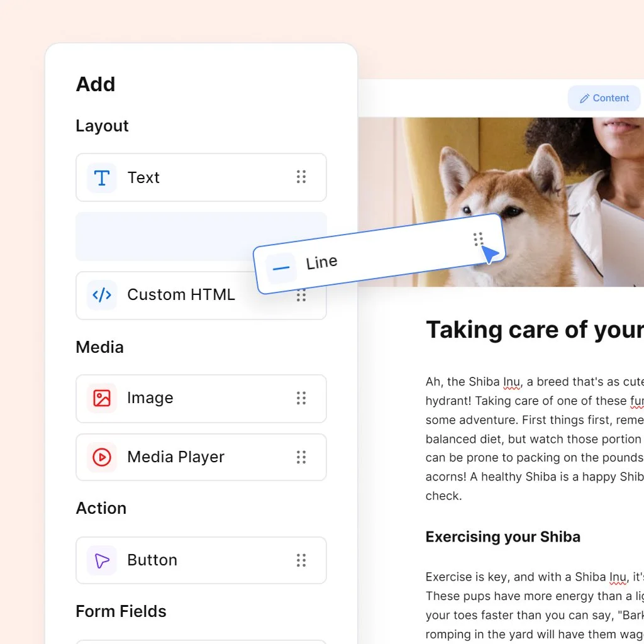Click the paragraph starting 'Exercise is key'

click(x=535, y=606)
